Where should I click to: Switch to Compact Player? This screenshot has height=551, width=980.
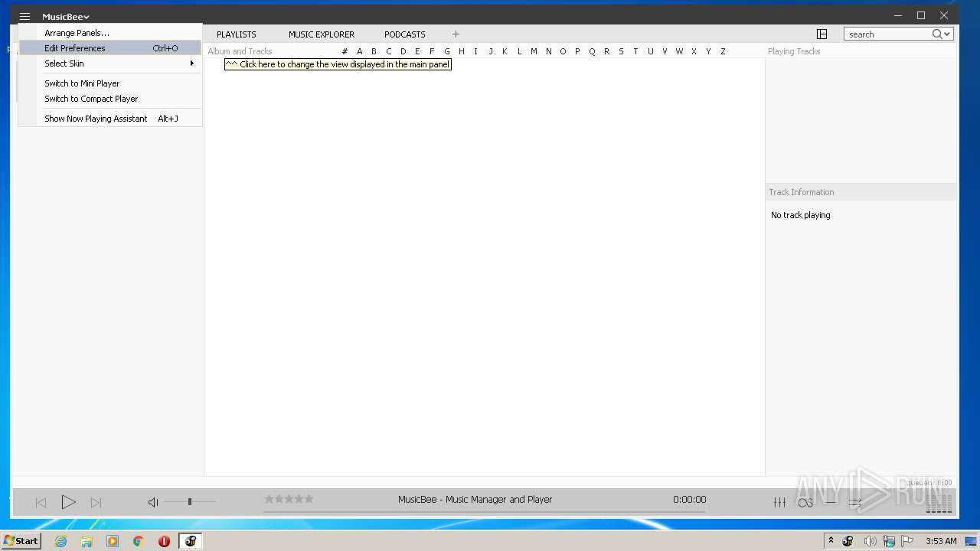110,99
